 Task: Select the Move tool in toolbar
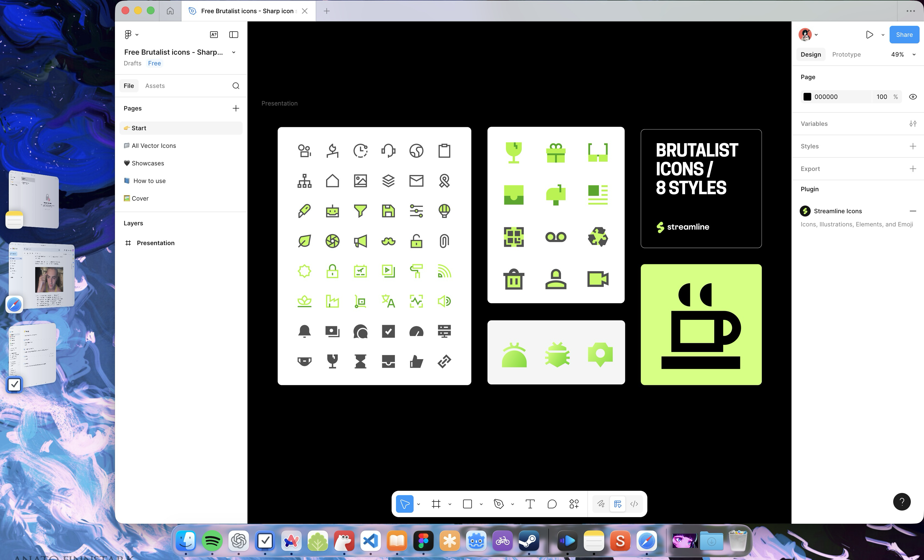[x=405, y=504]
